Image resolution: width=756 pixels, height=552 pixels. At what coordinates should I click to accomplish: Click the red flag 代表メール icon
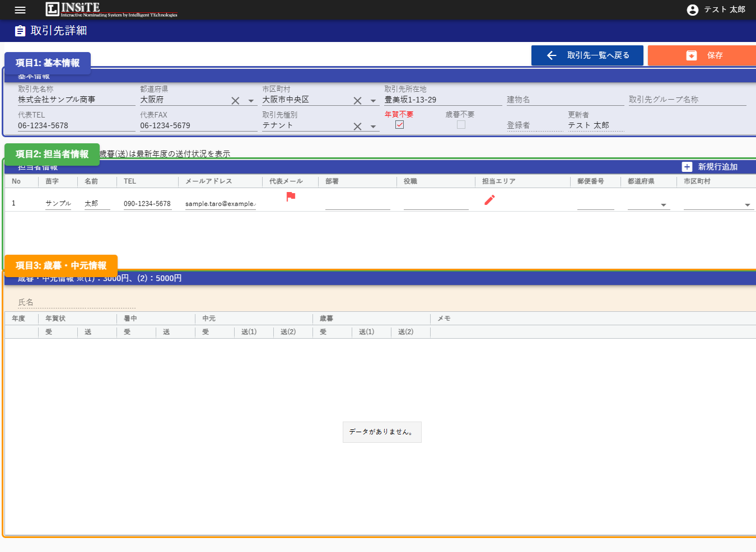[x=291, y=197]
